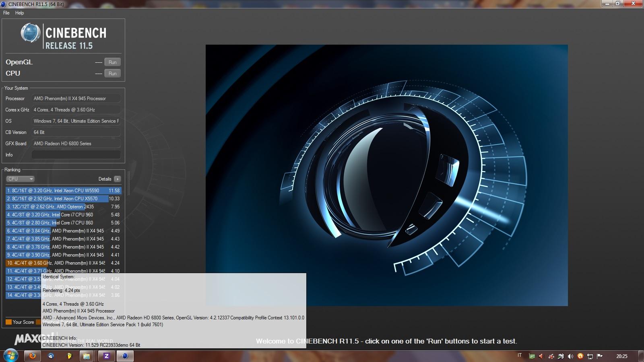Open the red speaker audio manager tray icon

pyautogui.click(x=541, y=356)
